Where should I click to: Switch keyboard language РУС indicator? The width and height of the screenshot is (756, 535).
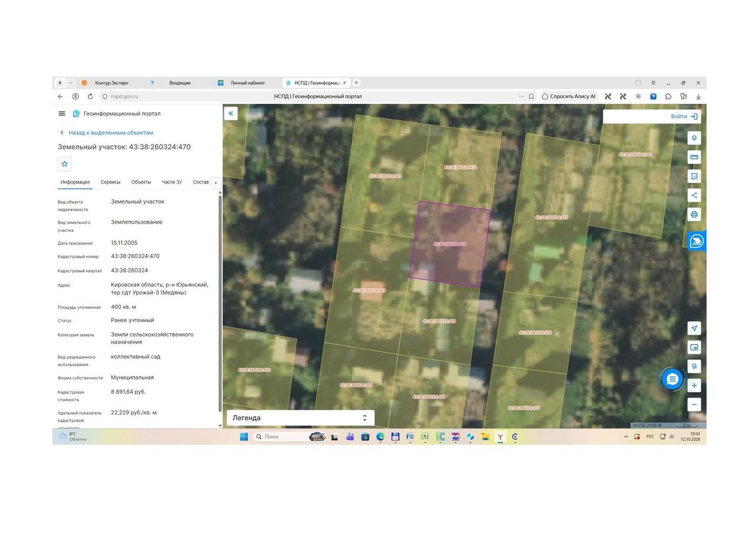click(650, 437)
